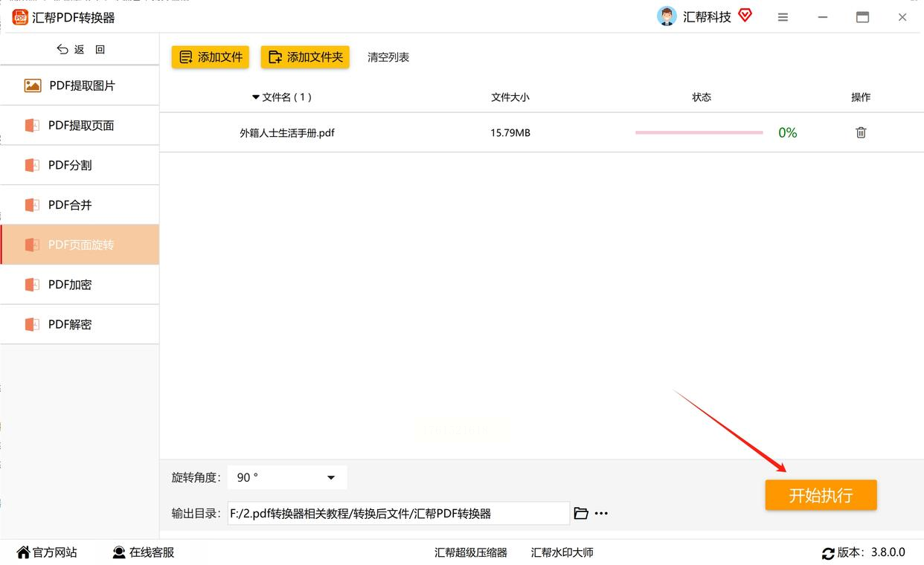This screenshot has width=924, height=565.
Task: Click the 汇帮科技 user avatar icon
Action: (667, 16)
